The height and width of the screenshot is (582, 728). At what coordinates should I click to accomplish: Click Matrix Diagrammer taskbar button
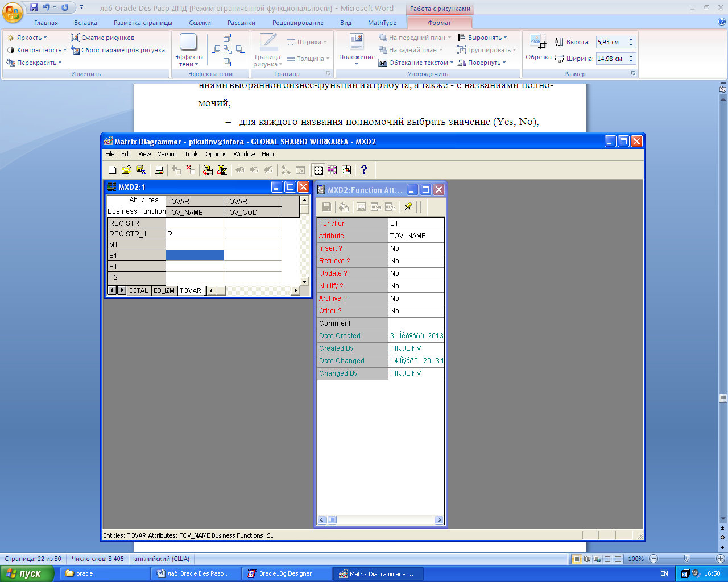click(x=378, y=573)
